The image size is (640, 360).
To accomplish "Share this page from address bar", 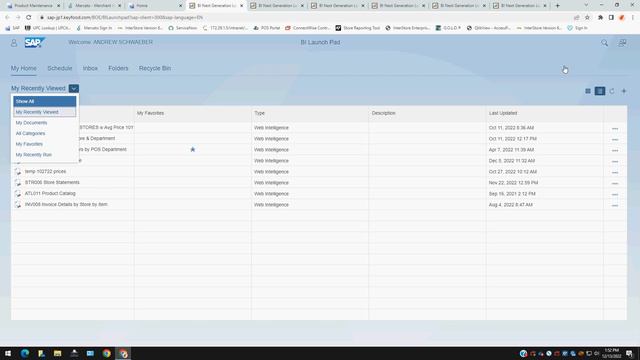I will (576, 18).
